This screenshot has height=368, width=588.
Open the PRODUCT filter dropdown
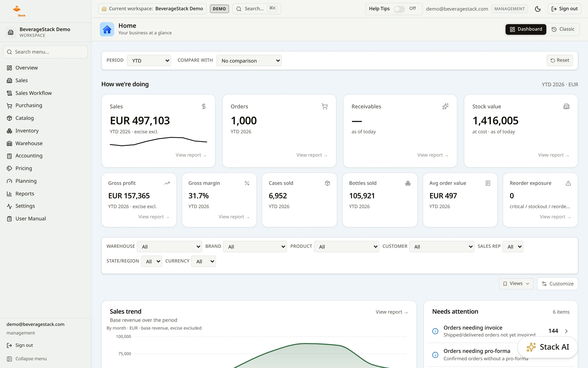point(346,247)
